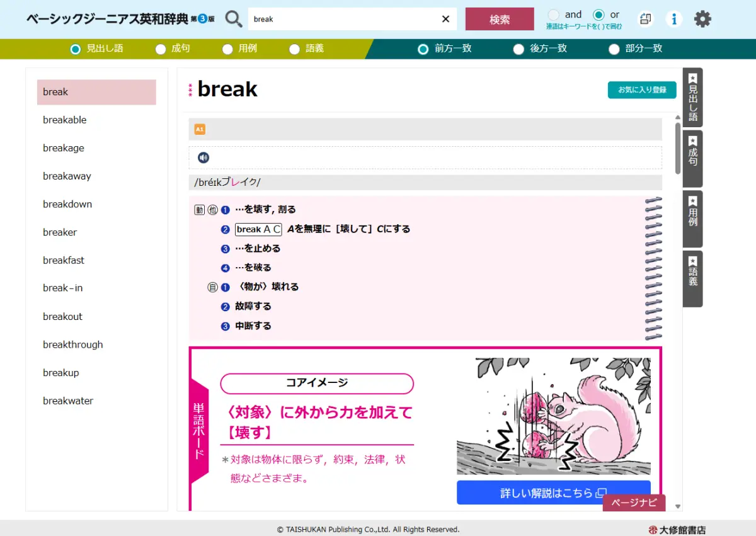Click meaning 'Aを無理に［壊して］Cにする'
The width and height of the screenshot is (756, 536).
[349, 229]
